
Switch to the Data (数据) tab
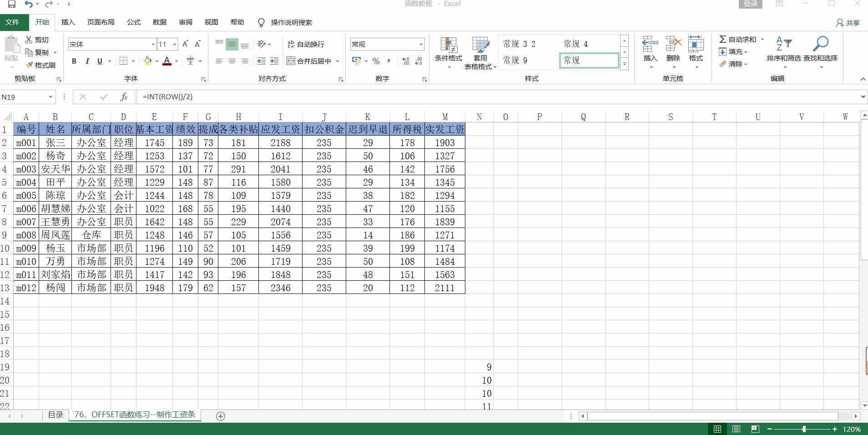[160, 22]
